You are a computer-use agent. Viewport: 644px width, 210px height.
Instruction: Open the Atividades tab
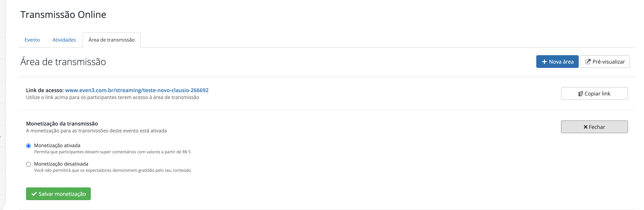click(x=64, y=40)
